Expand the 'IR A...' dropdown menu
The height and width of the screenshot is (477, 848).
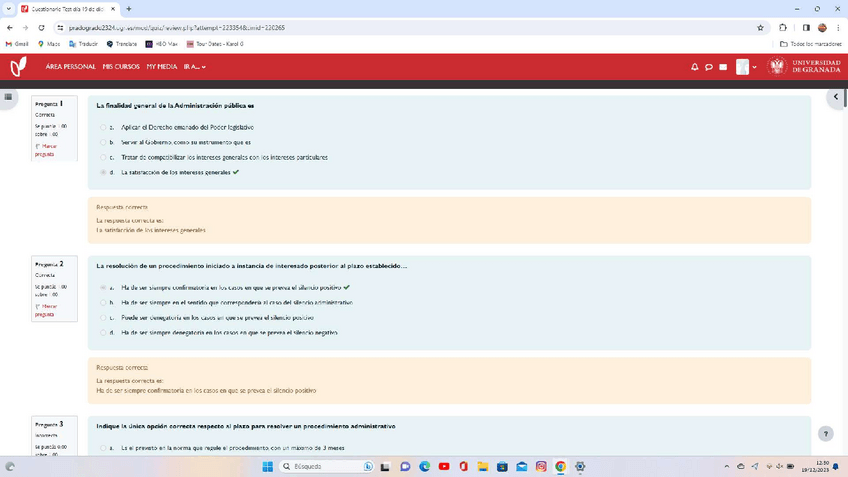click(195, 67)
